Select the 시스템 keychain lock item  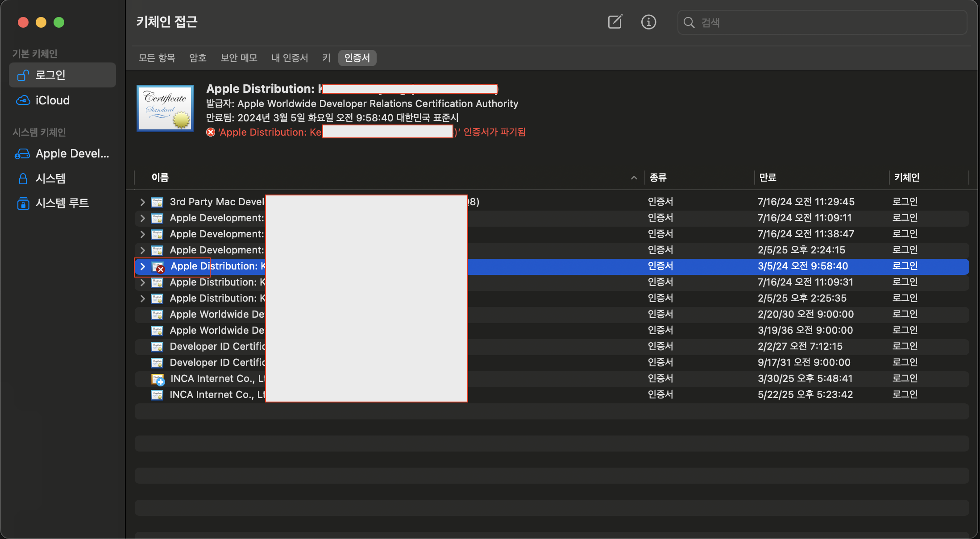(50, 178)
